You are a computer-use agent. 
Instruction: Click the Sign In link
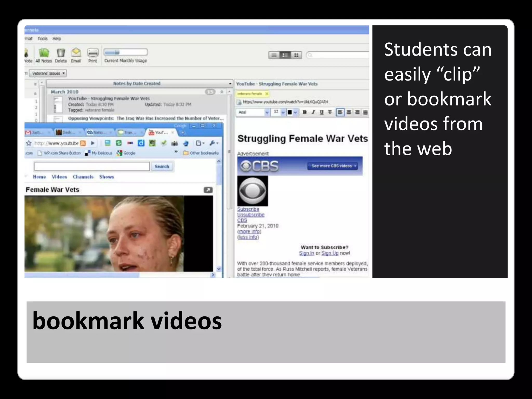pos(307,253)
